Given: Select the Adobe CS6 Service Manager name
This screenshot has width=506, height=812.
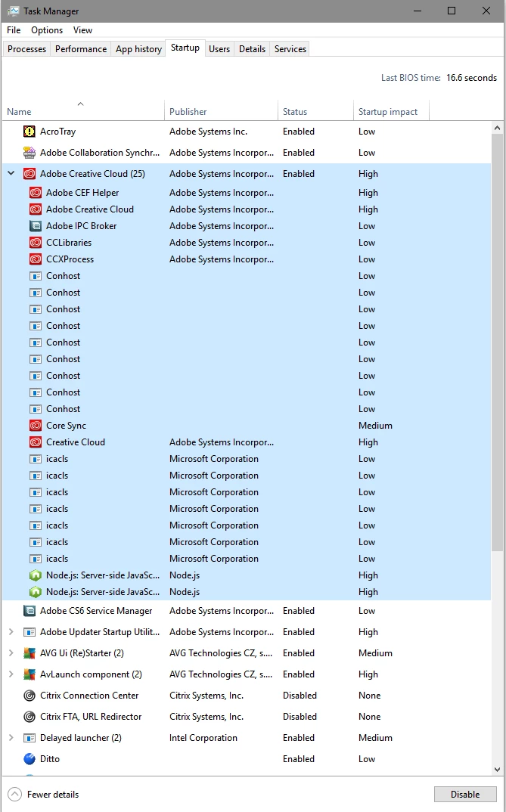Looking at the screenshot, I should point(96,611).
